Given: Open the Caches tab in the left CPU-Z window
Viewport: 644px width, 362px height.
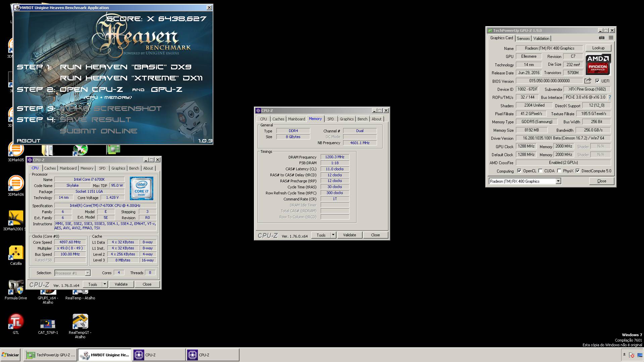Looking at the screenshot, I should click(50, 168).
